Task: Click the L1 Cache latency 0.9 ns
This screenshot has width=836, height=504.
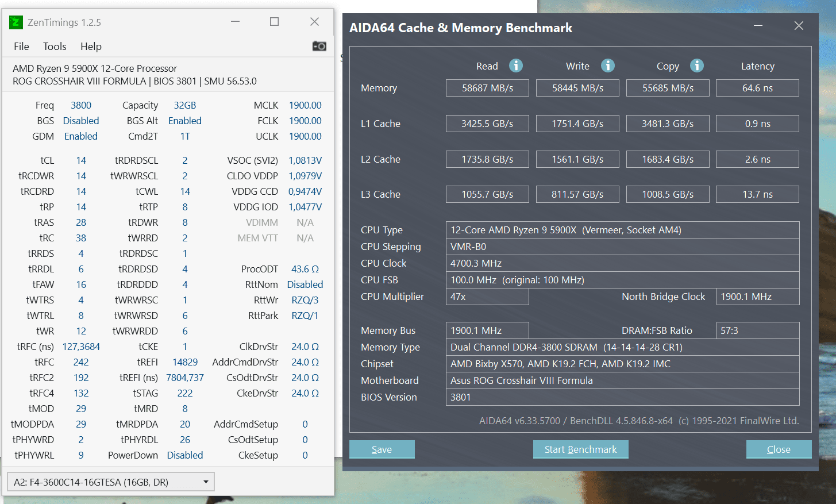Action: coord(758,124)
